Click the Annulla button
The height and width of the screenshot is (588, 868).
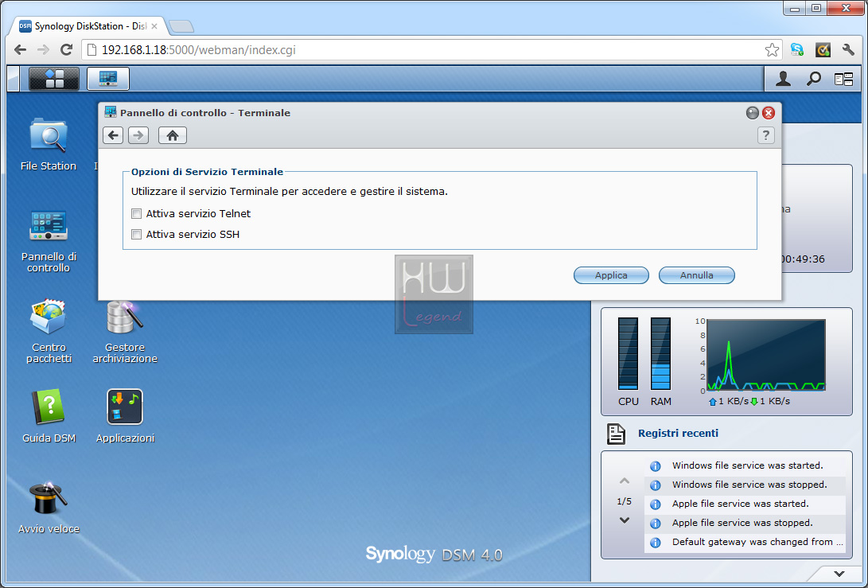point(696,275)
